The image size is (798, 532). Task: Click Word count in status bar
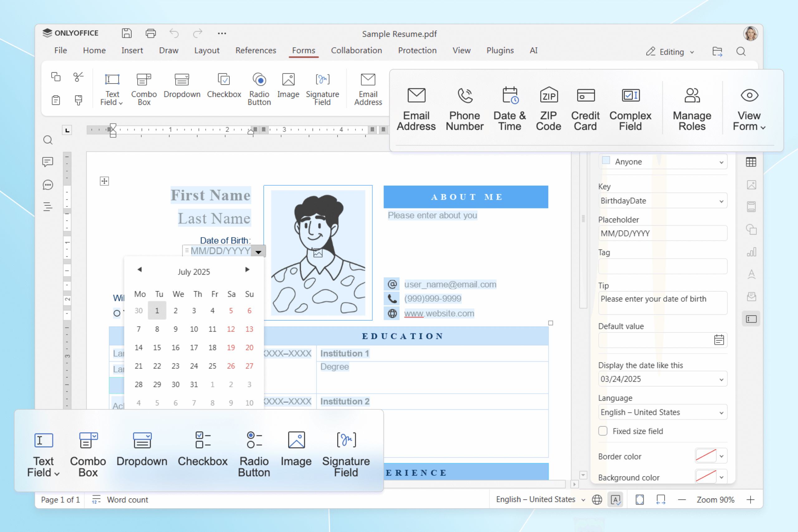[120, 499]
